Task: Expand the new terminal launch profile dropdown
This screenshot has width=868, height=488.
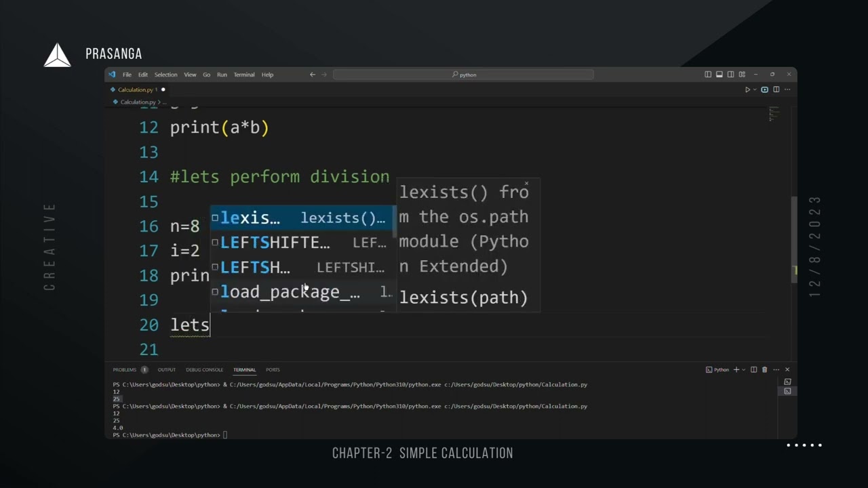Action: (744, 369)
